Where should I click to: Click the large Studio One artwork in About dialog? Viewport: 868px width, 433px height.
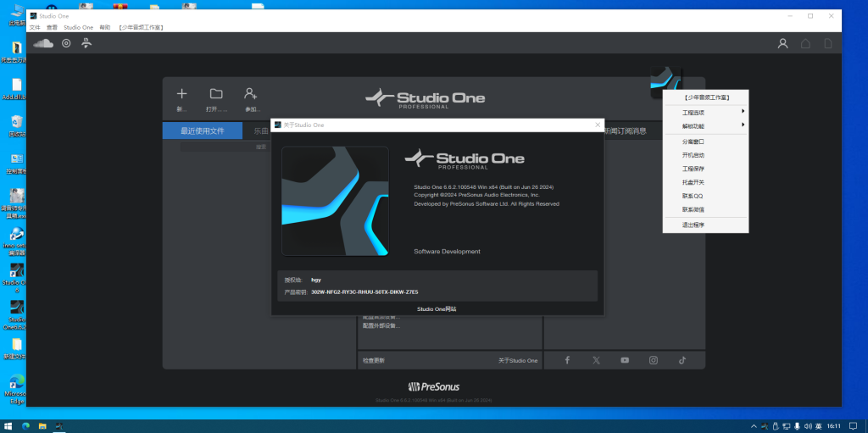[x=335, y=201]
